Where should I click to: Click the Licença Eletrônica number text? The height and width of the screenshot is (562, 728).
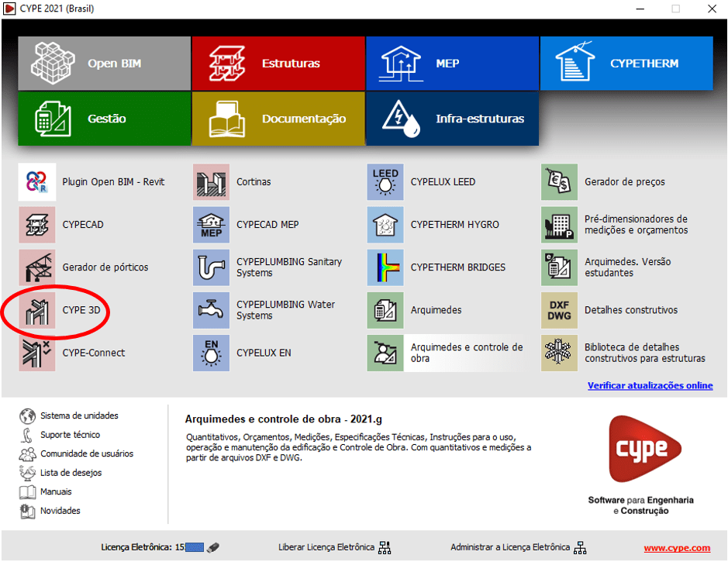pyautogui.click(x=143, y=547)
